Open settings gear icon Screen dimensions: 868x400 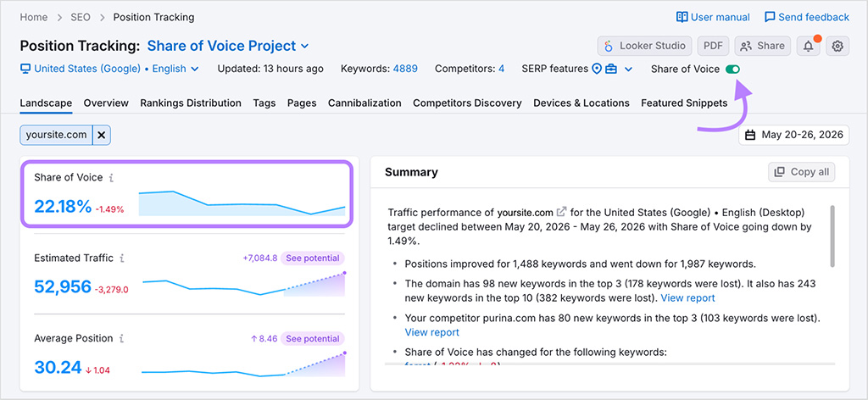coord(837,47)
